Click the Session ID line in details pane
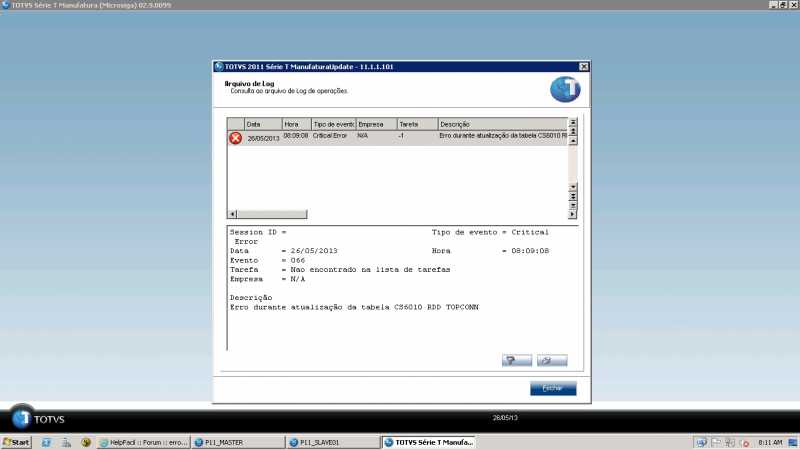 coord(258,232)
